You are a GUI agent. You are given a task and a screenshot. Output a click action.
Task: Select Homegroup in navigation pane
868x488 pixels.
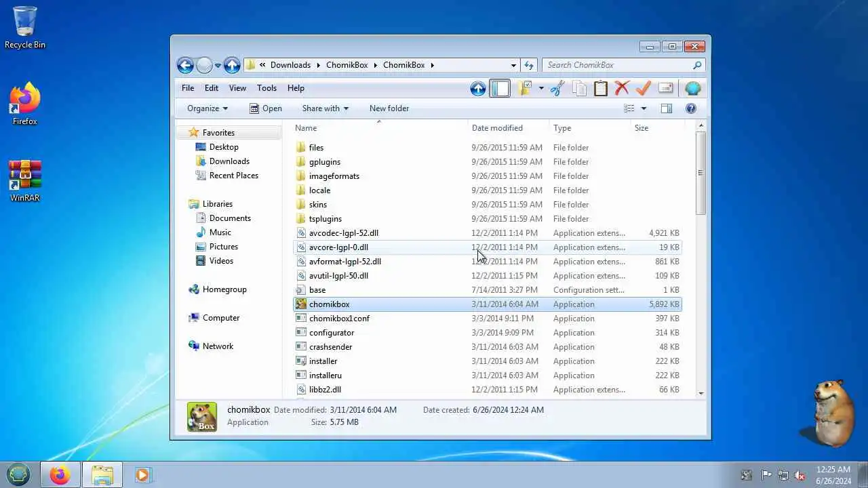pos(224,289)
